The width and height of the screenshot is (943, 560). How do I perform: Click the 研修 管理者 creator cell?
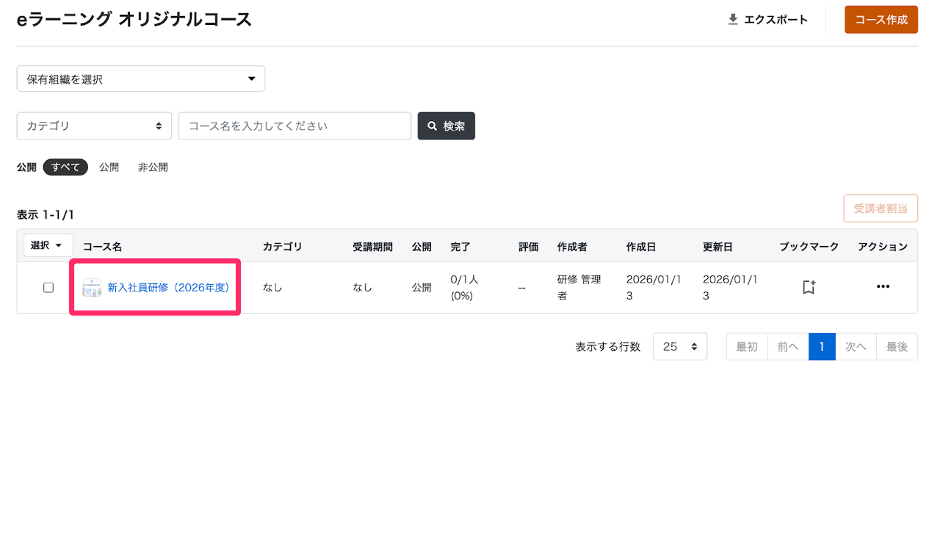click(x=579, y=288)
